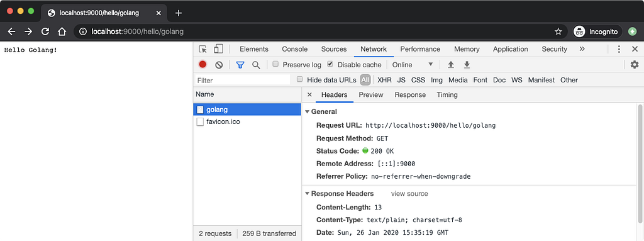Viewport: 644px width, 241px height.
Task: Collapse the General section
Action: (x=307, y=112)
